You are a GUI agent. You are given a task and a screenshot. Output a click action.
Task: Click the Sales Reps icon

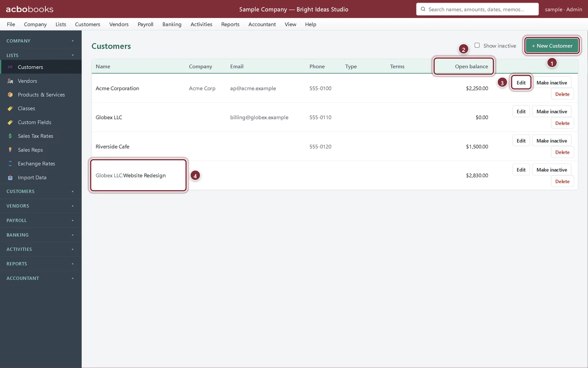[10, 150]
